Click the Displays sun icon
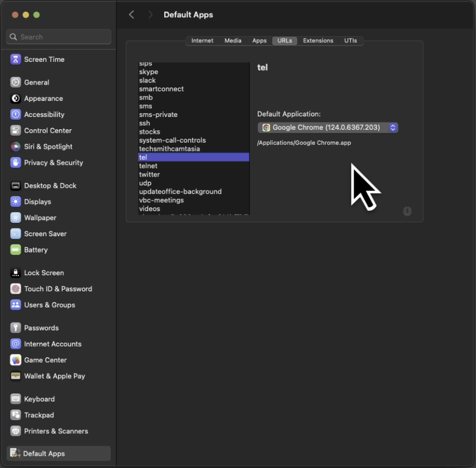The width and height of the screenshot is (476, 468). 16,202
